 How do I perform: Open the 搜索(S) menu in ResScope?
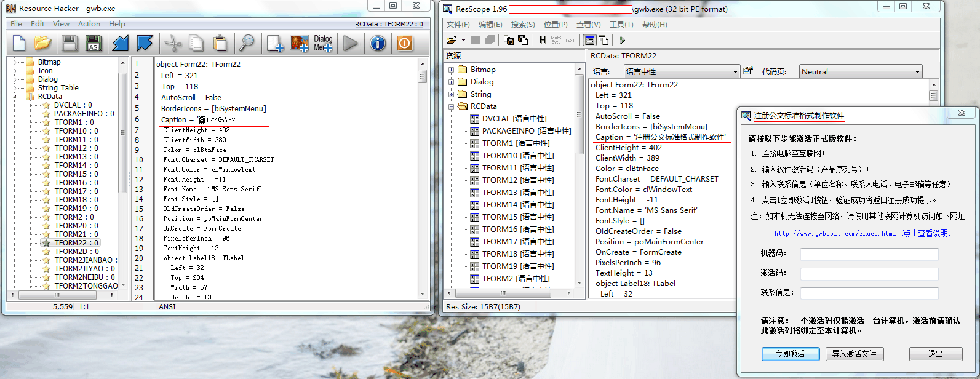[523, 25]
